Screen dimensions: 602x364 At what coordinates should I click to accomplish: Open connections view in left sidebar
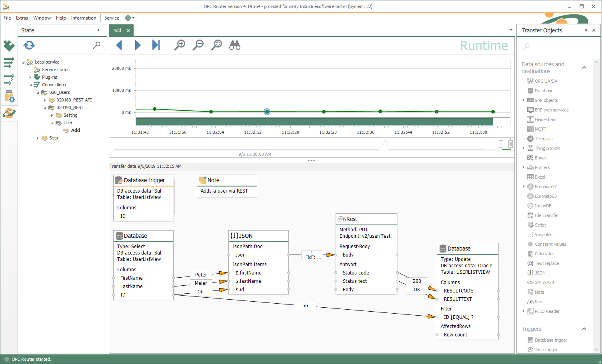tap(9, 63)
